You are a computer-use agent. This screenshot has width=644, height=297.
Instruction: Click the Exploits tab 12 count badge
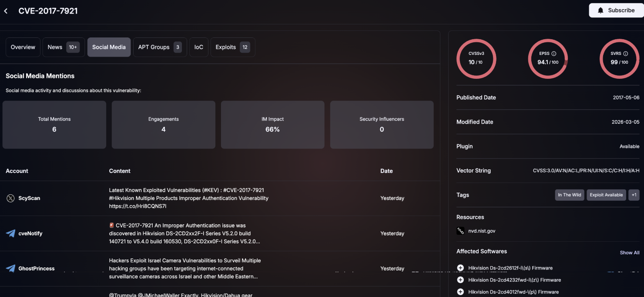(245, 47)
